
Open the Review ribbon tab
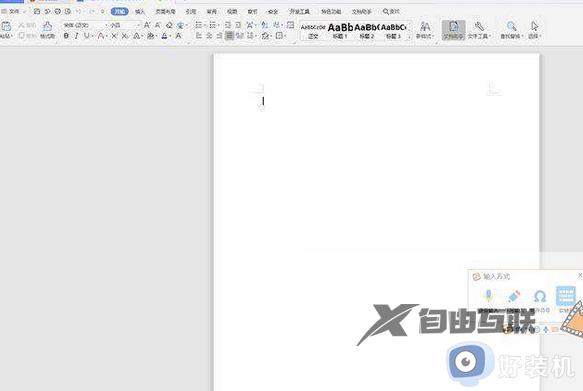[x=212, y=12]
